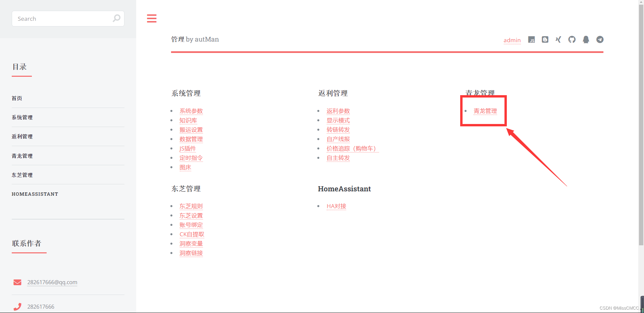Open the CK自提取 link
Viewport: 644px width, 313px height.
[192, 234]
